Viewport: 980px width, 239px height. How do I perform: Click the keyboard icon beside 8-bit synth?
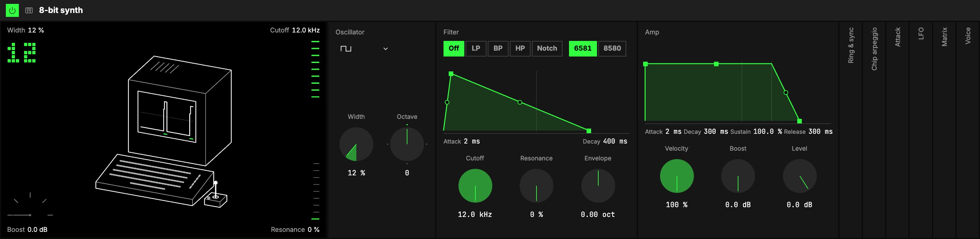29,10
